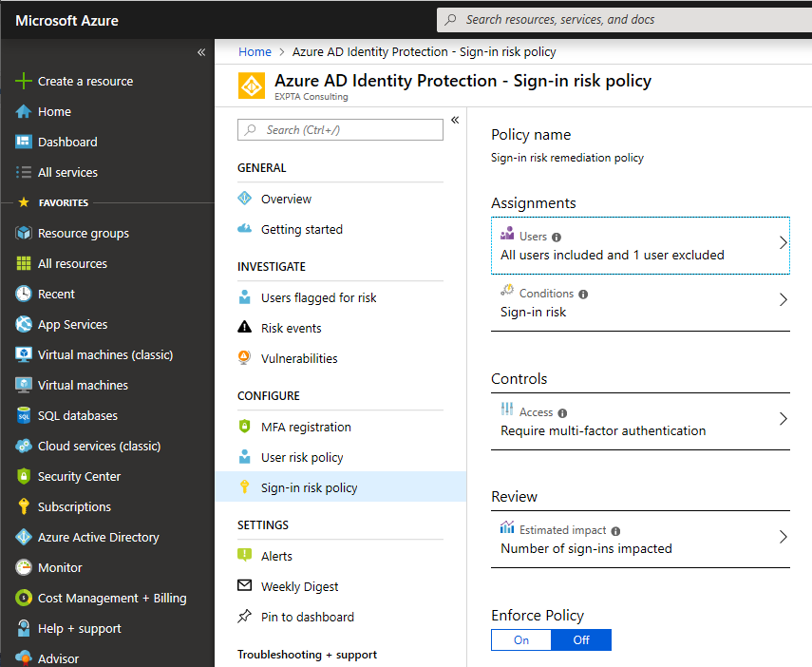Click the Home breadcrumb link

coord(255,52)
